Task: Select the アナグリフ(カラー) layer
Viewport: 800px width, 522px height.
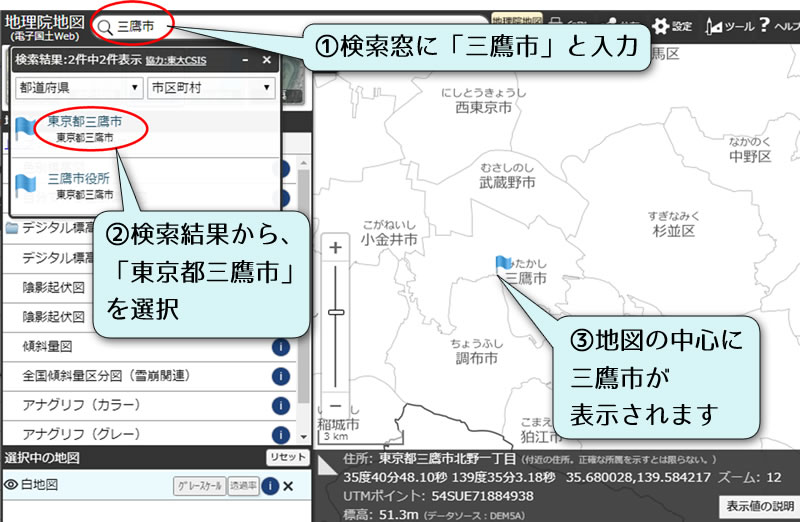Action: pyautogui.click(x=81, y=405)
